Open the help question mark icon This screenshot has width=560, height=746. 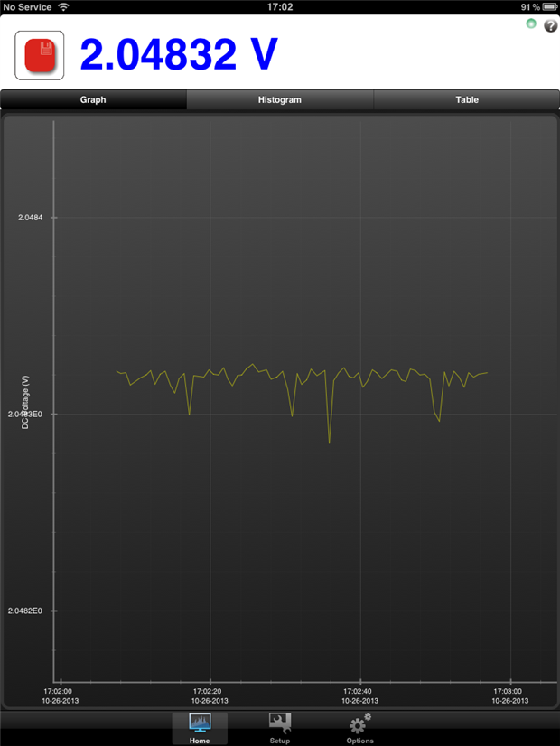point(550,25)
